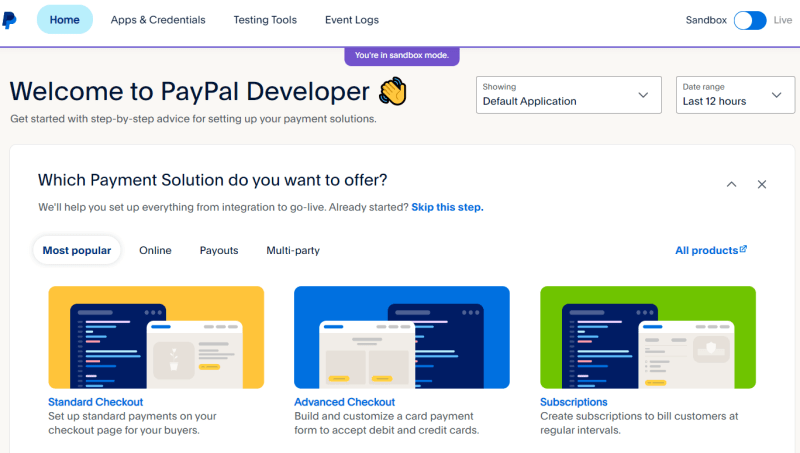Click the Sandbox mode label
Image resolution: width=800 pixels, height=453 pixels.
point(706,20)
